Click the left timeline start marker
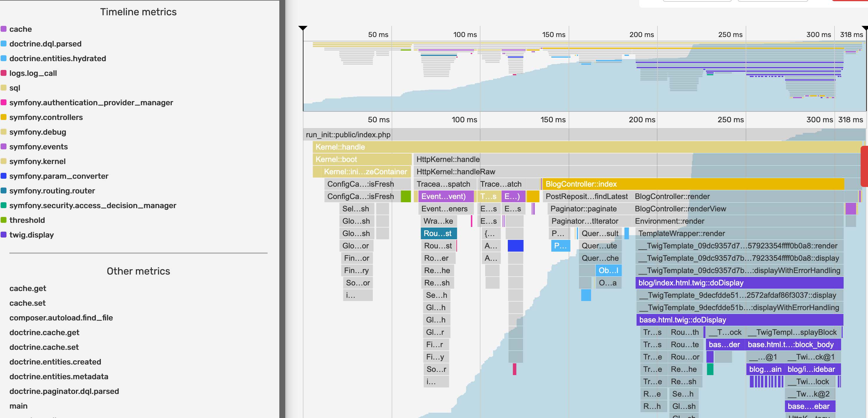 click(x=303, y=28)
